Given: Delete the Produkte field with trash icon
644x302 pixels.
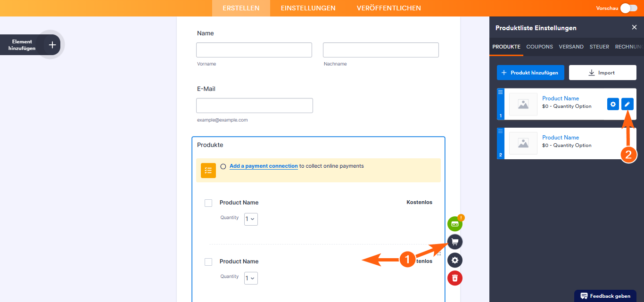Looking at the screenshot, I should 455,278.
